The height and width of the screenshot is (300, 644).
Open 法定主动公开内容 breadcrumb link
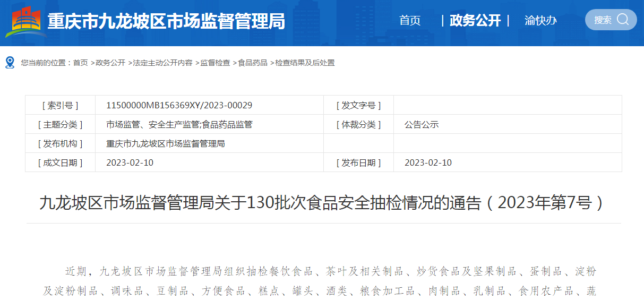[162, 63]
